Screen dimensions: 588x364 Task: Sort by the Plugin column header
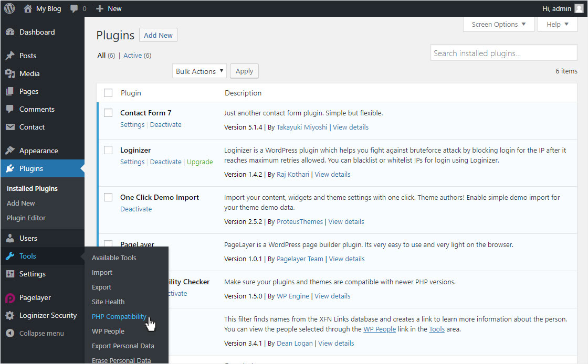click(x=131, y=93)
